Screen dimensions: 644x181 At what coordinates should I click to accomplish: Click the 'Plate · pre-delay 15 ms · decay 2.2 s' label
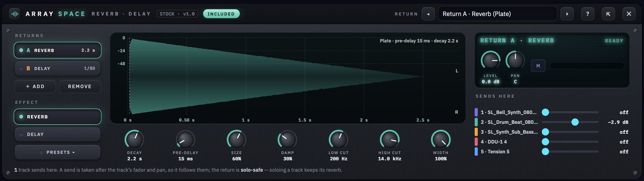[x=419, y=41]
